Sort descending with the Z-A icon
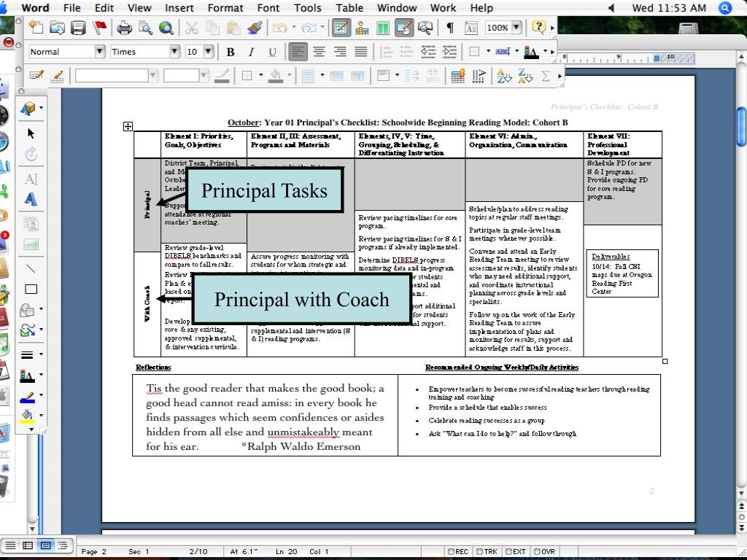747x560 pixels. pyautogui.click(x=525, y=76)
